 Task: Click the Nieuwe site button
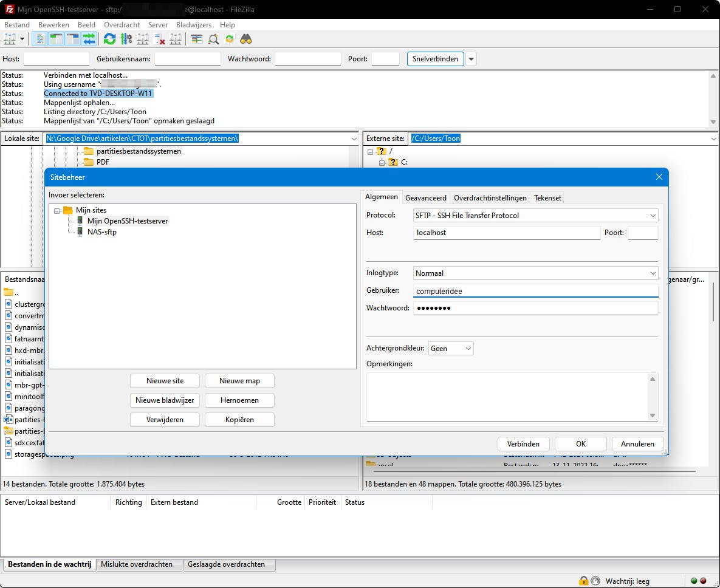click(x=165, y=381)
